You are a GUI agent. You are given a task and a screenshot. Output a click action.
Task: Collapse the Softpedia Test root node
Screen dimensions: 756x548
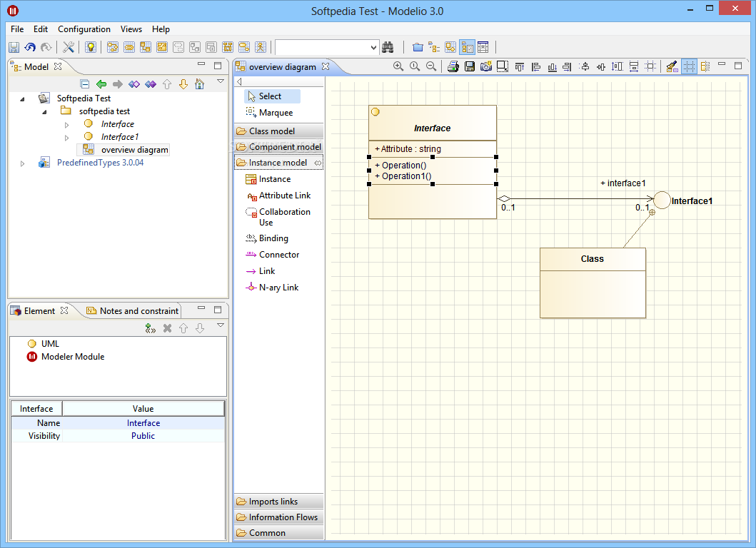[x=22, y=99]
